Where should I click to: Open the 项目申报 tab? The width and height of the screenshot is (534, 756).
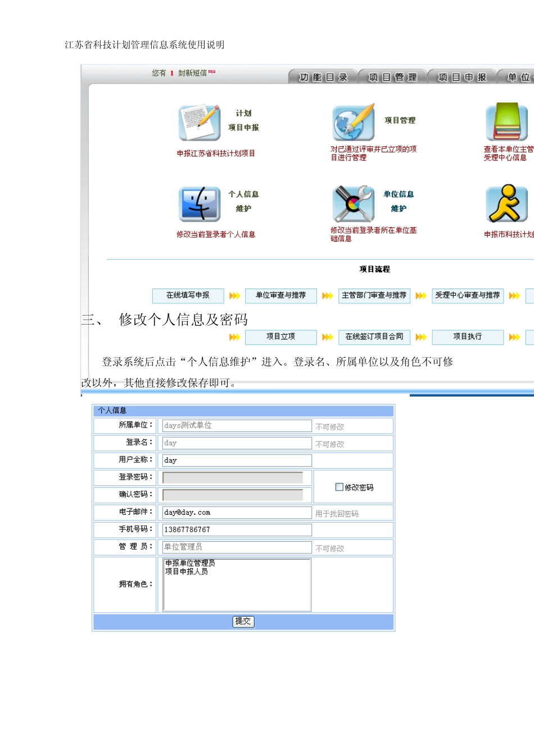pos(462,77)
